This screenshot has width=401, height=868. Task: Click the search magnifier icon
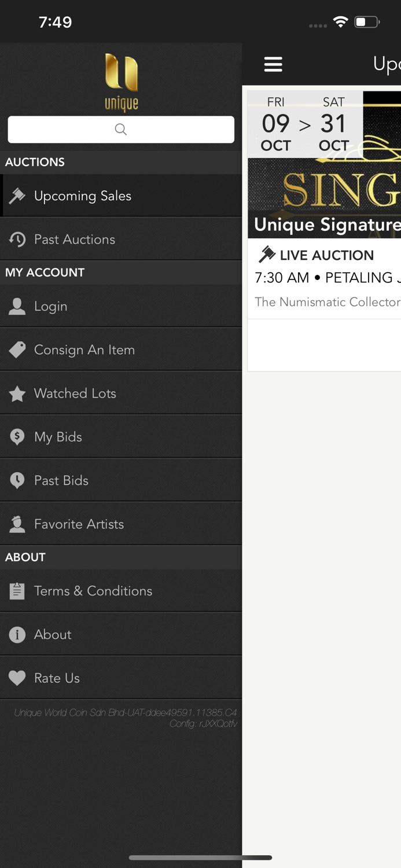[120, 129]
